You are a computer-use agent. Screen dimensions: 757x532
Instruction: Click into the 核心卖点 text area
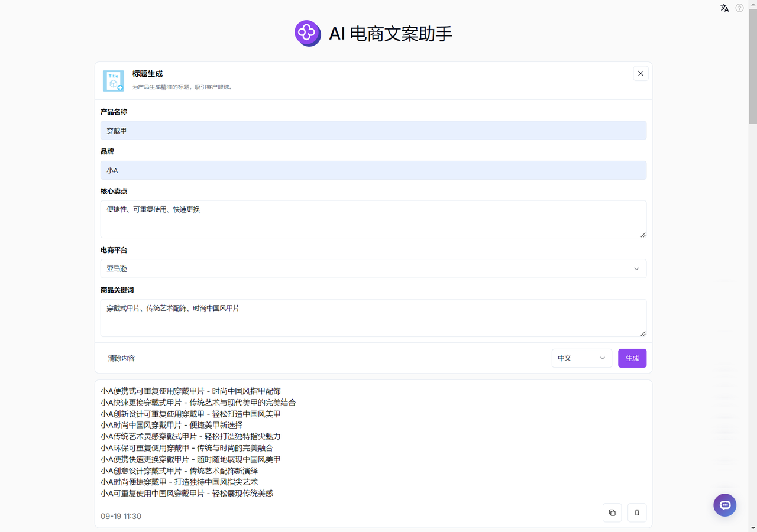(x=373, y=219)
